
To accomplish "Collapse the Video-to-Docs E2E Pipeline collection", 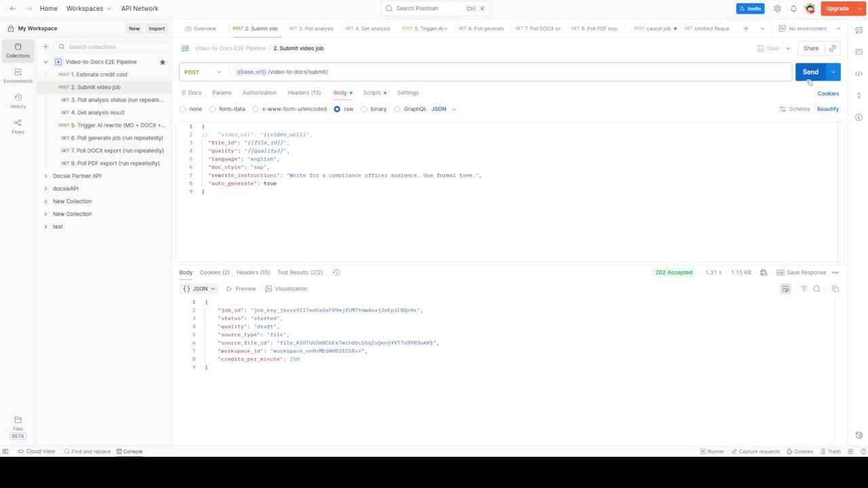I will click(x=45, y=62).
